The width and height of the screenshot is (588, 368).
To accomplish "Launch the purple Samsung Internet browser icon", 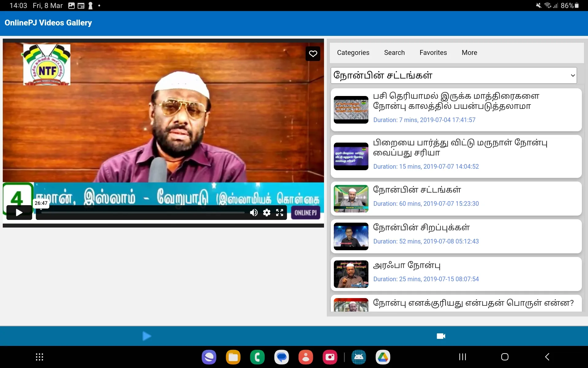I will pos(209,357).
